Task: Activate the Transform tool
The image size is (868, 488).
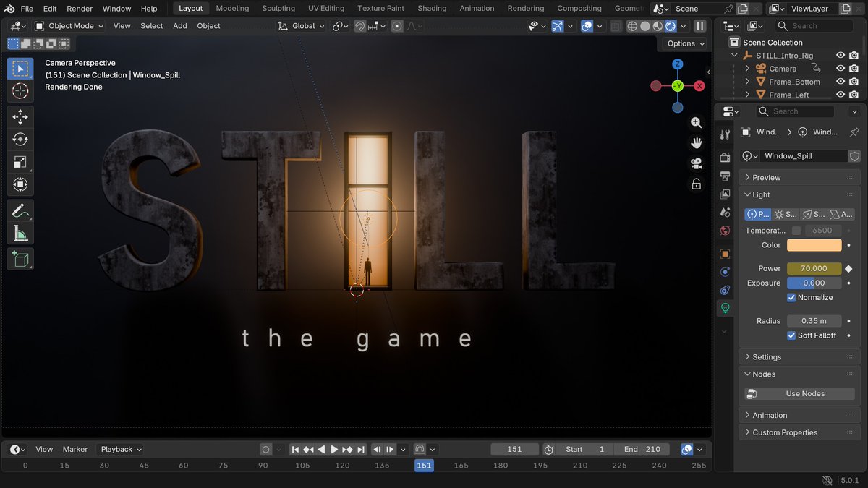Action: tap(20, 185)
